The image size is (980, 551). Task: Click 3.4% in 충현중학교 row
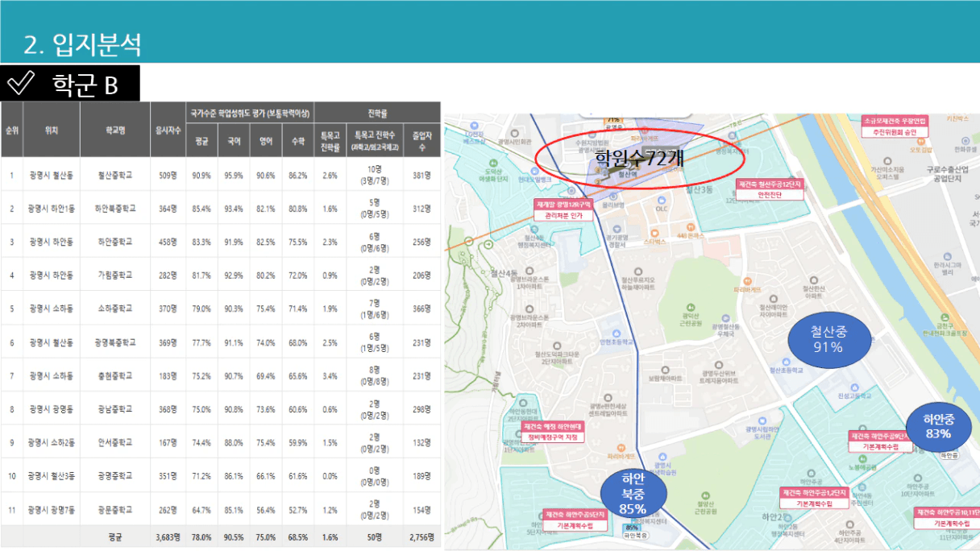(x=329, y=376)
